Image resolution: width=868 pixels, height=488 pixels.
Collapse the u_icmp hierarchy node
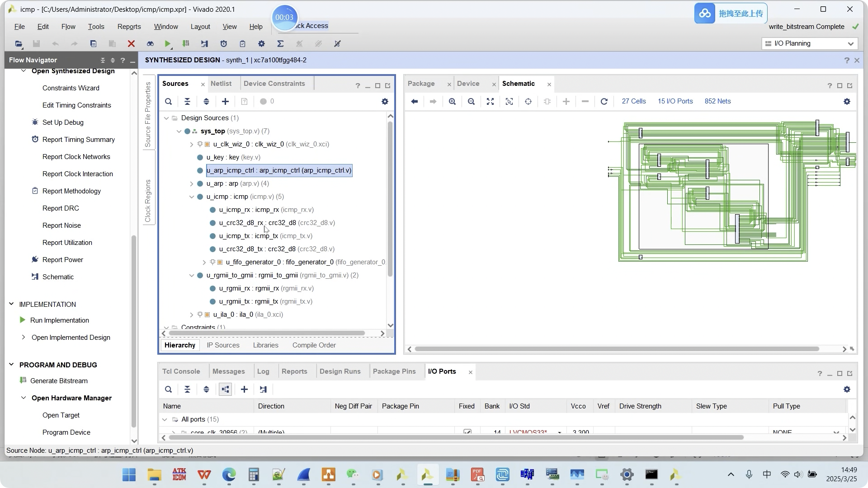(x=192, y=197)
